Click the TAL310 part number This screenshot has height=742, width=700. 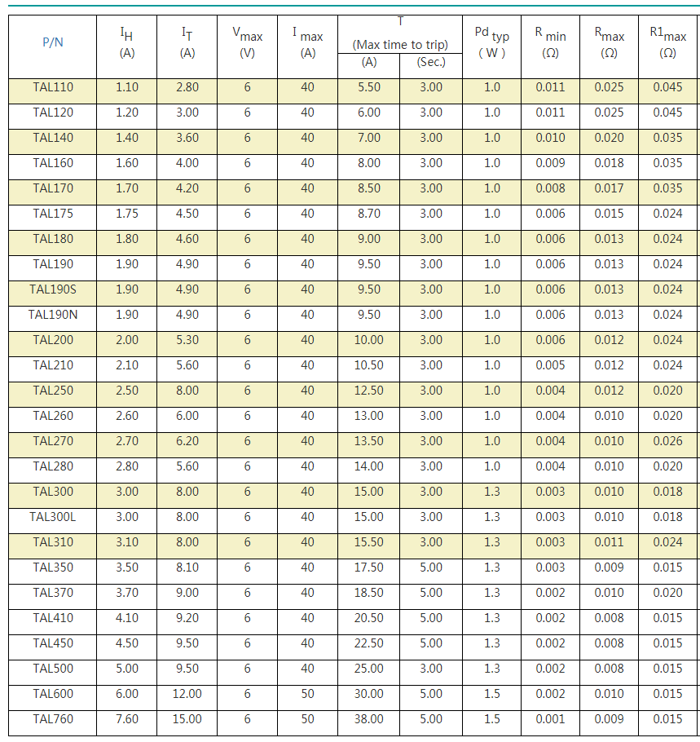[53, 542]
